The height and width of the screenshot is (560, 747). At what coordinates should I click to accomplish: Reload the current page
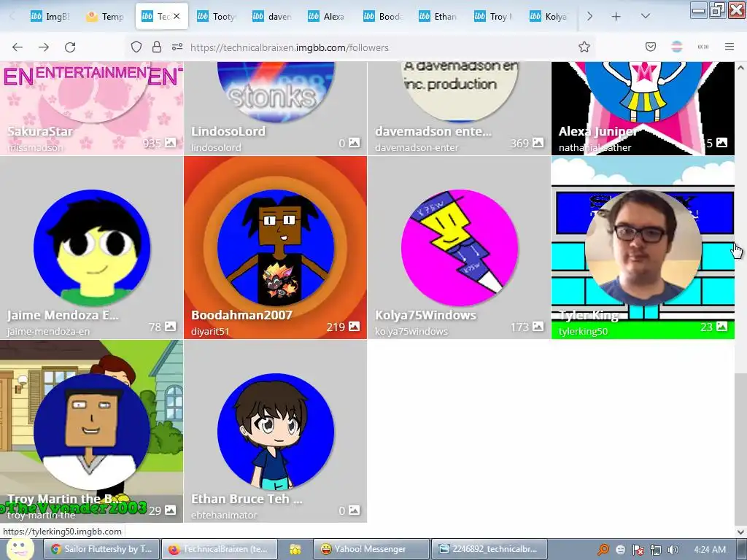[70, 47]
